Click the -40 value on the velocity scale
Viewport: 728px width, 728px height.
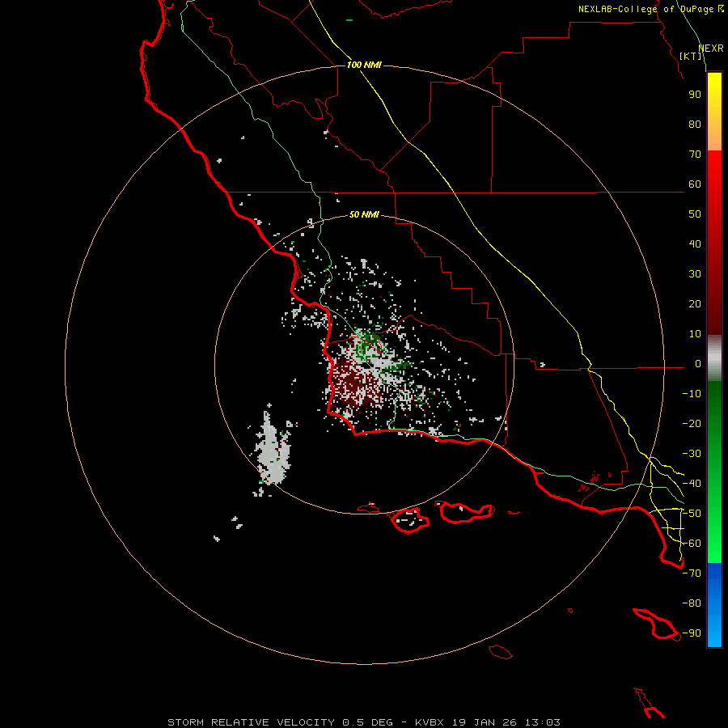692,484
